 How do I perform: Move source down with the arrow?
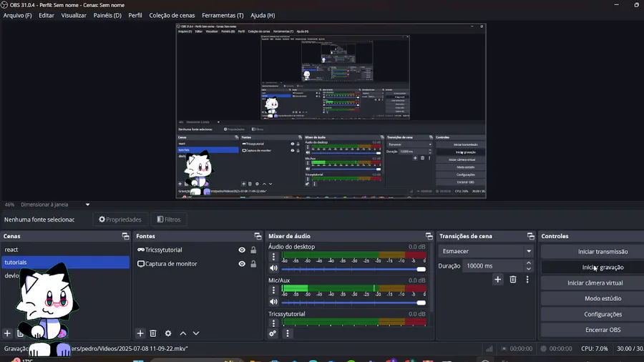pyautogui.click(x=196, y=333)
